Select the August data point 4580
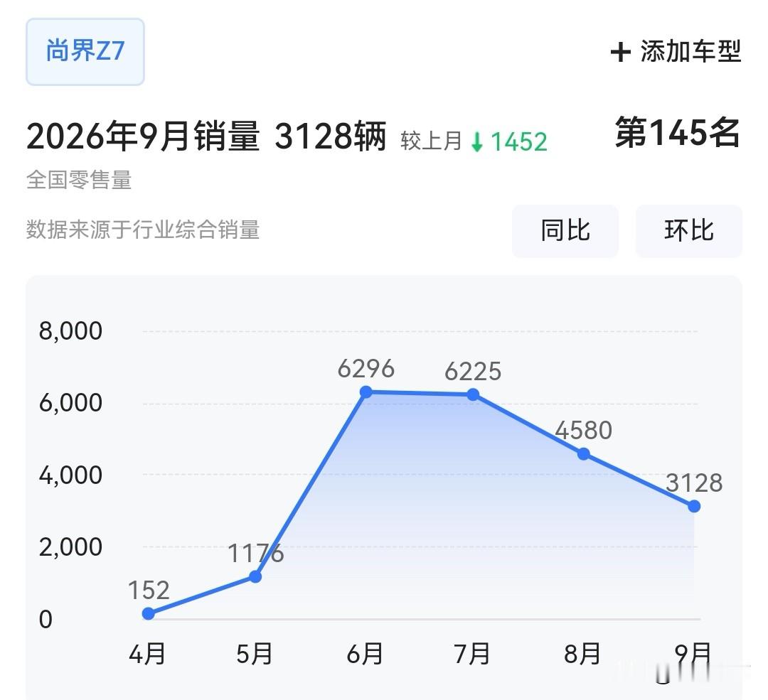768x700 pixels. 583,454
